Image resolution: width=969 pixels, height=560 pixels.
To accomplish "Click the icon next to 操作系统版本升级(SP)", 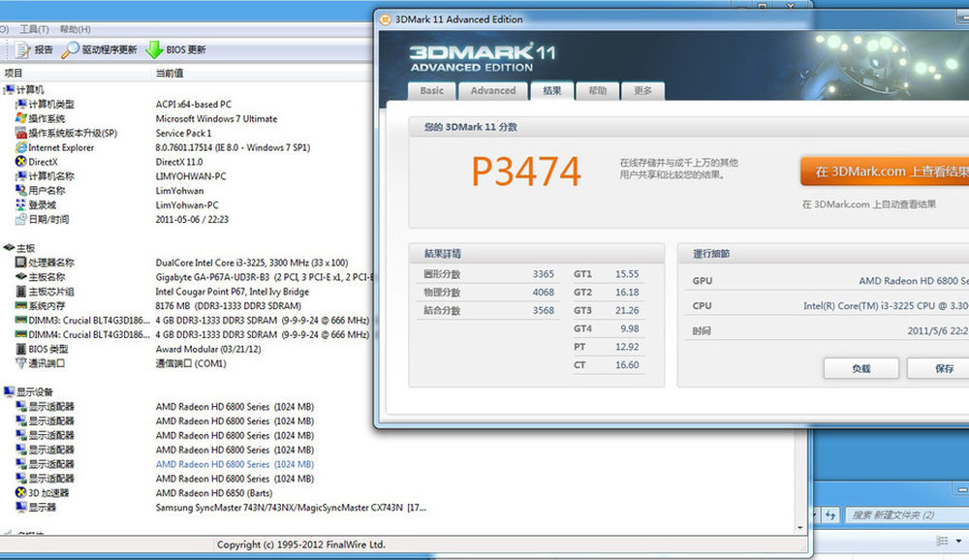I will (x=21, y=133).
